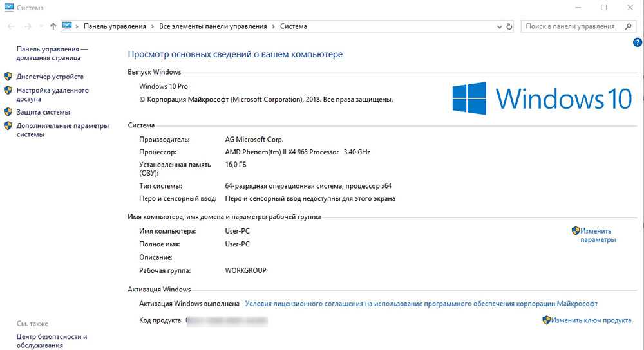644x350 pixels.
Task: Click the shield icon next to Защита системы
Action: click(8, 111)
